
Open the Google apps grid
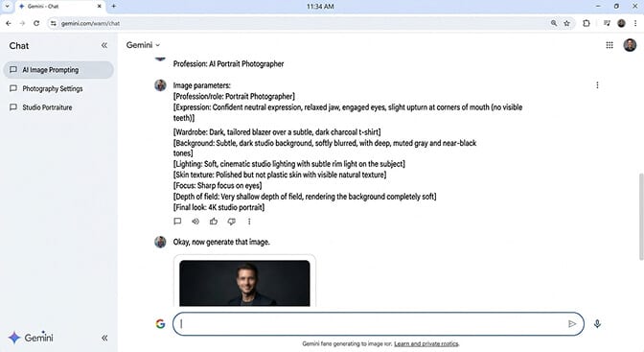pos(609,45)
